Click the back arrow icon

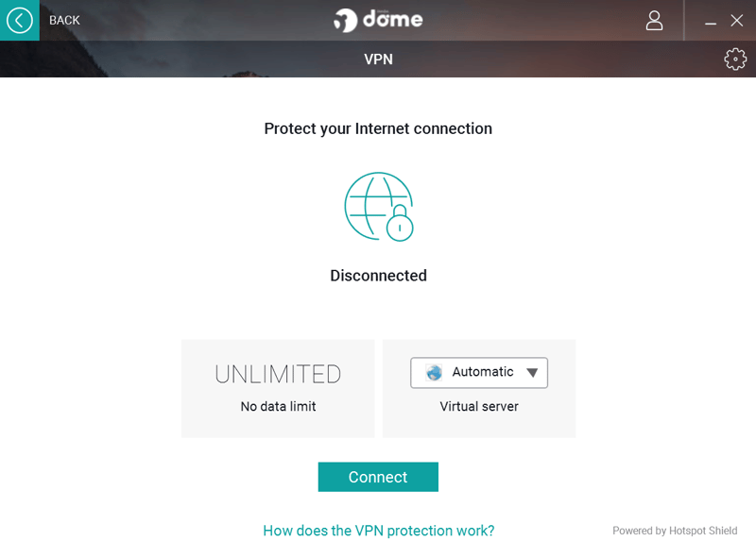(19, 20)
